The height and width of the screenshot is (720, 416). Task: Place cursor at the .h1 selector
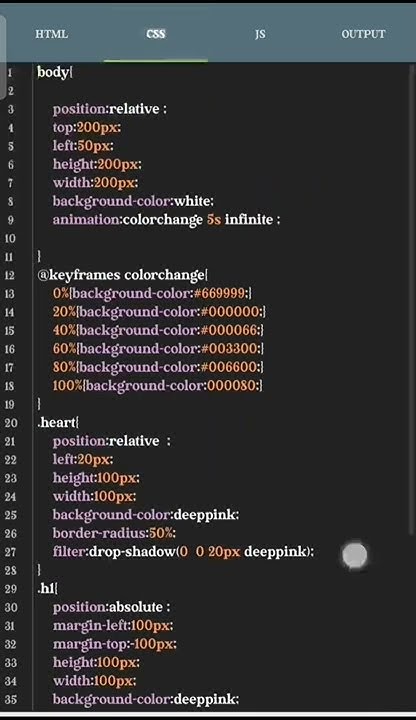tap(48, 588)
